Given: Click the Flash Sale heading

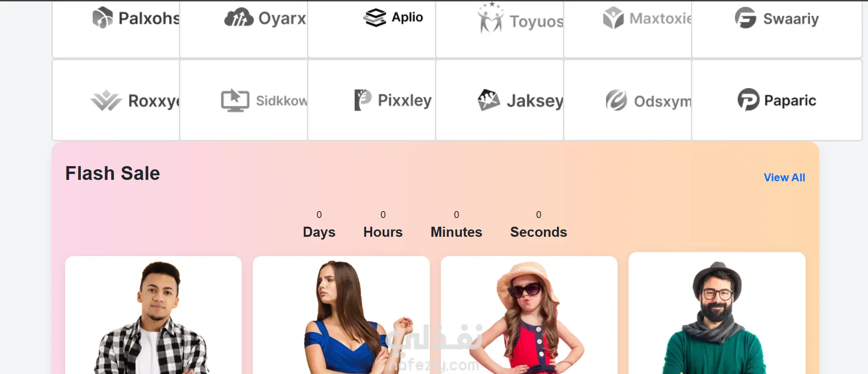Looking at the screenshot, I should pos(112,173).
